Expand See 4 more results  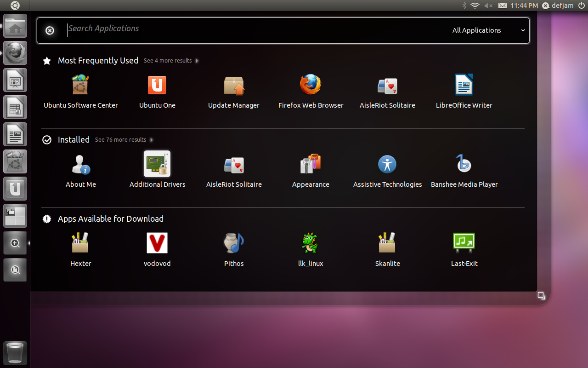(171, 61)
